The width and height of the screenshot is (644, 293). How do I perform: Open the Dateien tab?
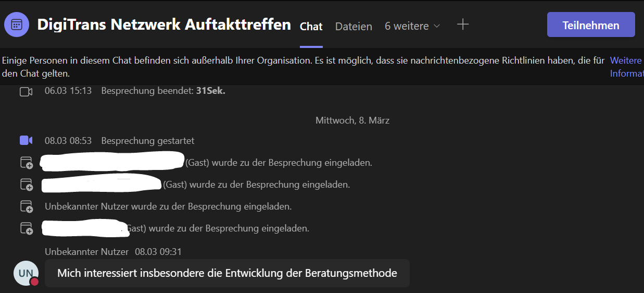pos(353,26)
